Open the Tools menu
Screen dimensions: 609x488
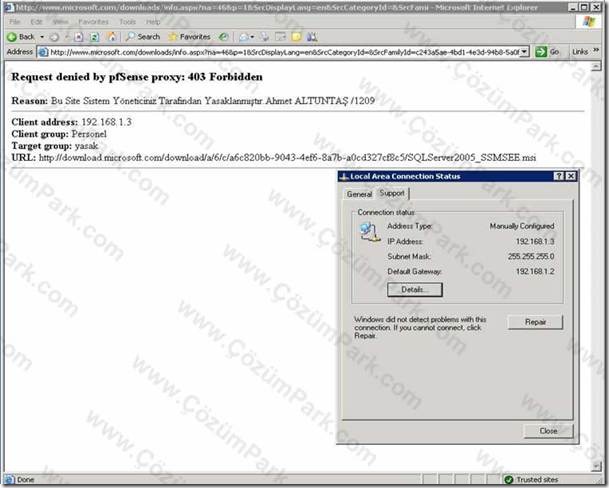pos(127,22)
